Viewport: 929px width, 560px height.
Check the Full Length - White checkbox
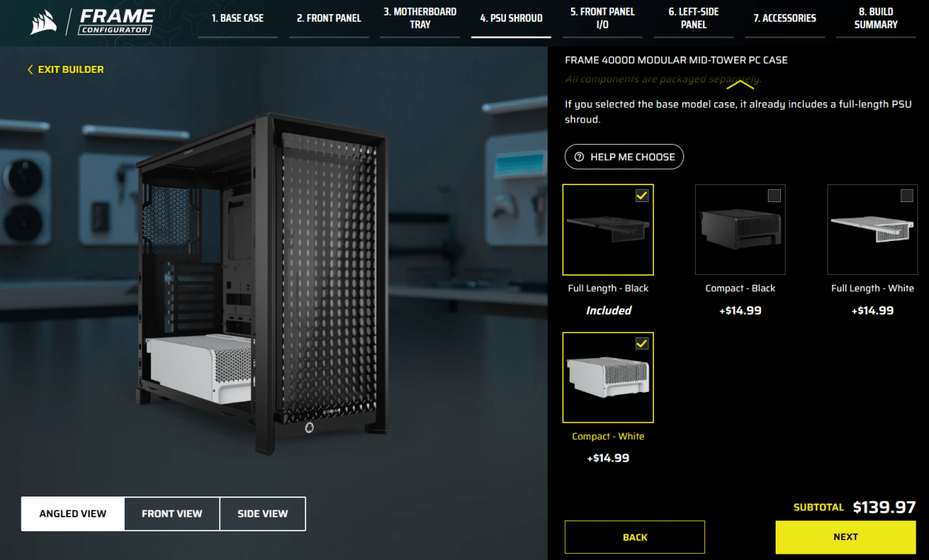907,196
